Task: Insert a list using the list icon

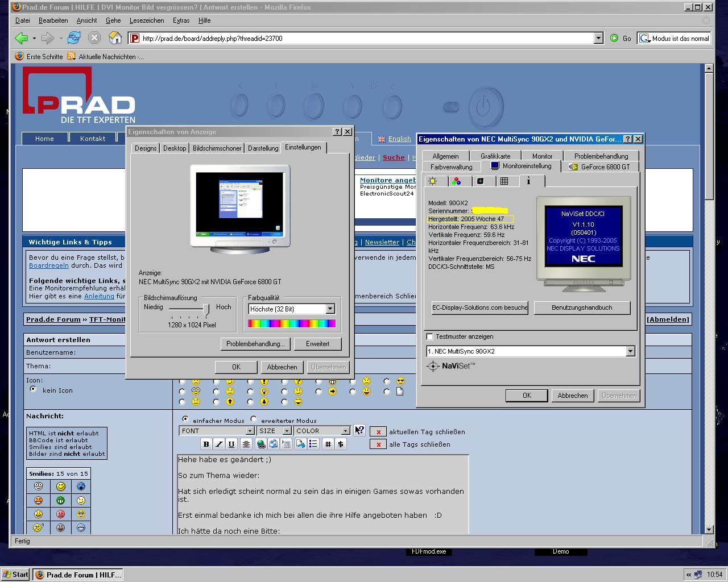Action: tap(313, 444)
